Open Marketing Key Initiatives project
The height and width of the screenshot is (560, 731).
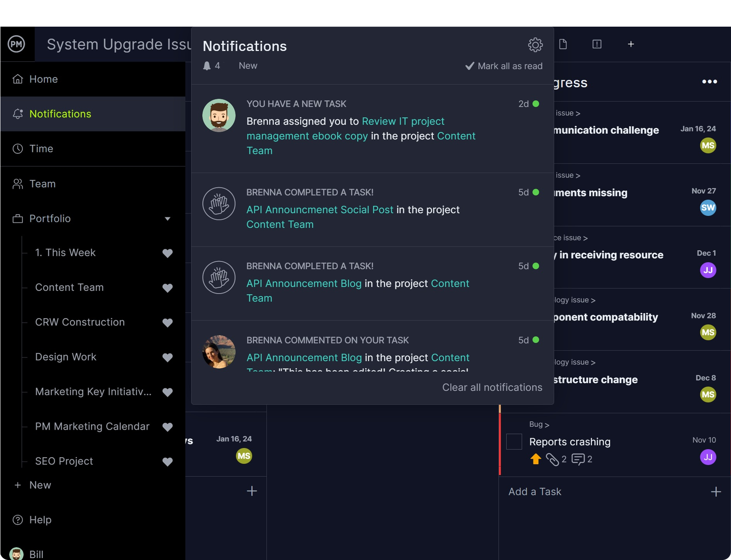(x=93, y=392)
